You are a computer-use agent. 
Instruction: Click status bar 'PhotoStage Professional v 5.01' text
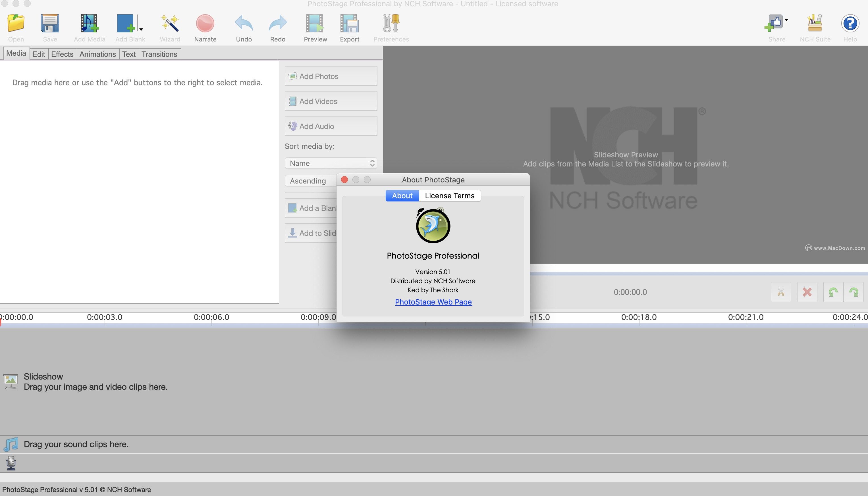(50, 489)
